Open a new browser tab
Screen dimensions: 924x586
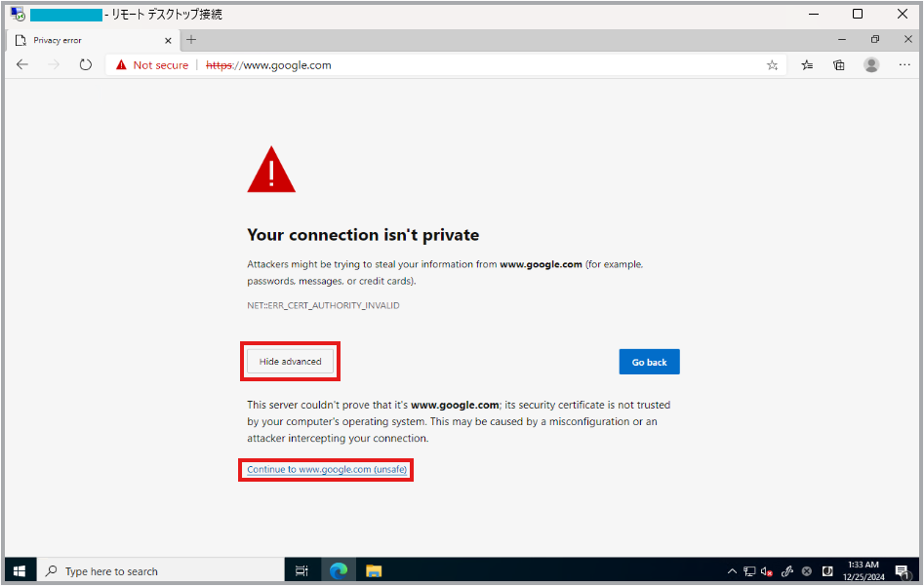pyautogui.click(x=191, y=40)
